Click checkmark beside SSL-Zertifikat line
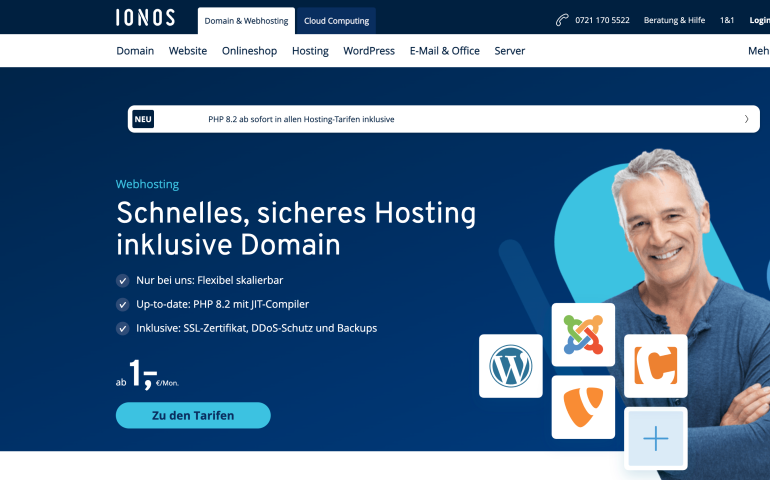770x480 pixels. coord(122,328)
